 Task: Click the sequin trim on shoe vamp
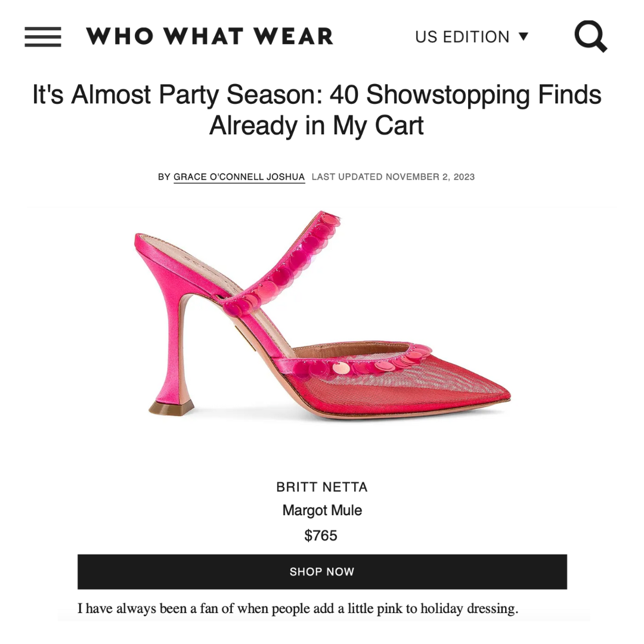click(382, 363)
